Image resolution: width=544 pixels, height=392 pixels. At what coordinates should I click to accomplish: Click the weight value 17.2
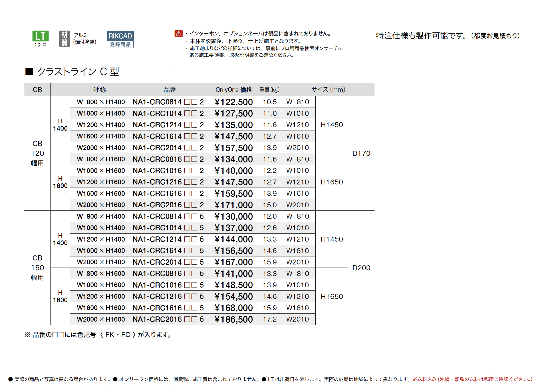[270, 319]
